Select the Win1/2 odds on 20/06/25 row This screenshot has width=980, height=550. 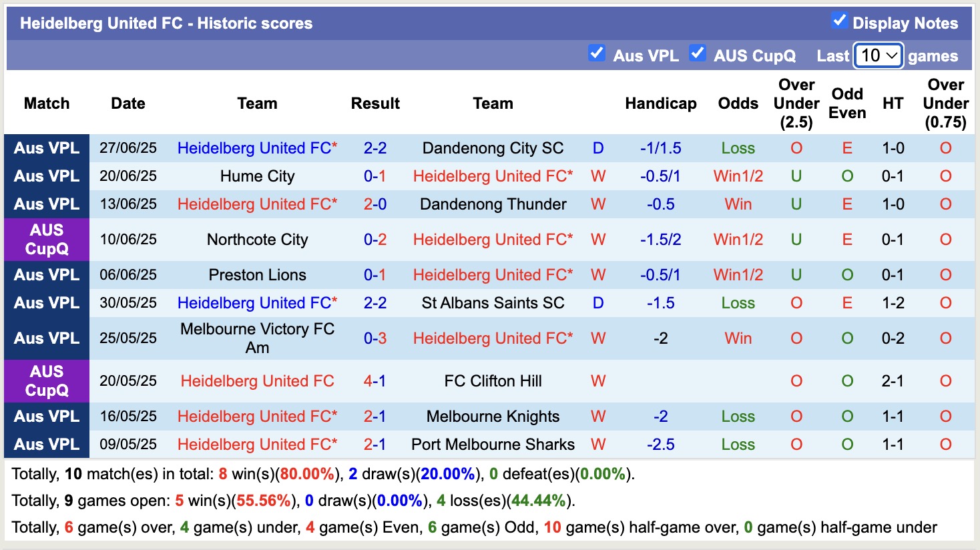pos(738,176)
